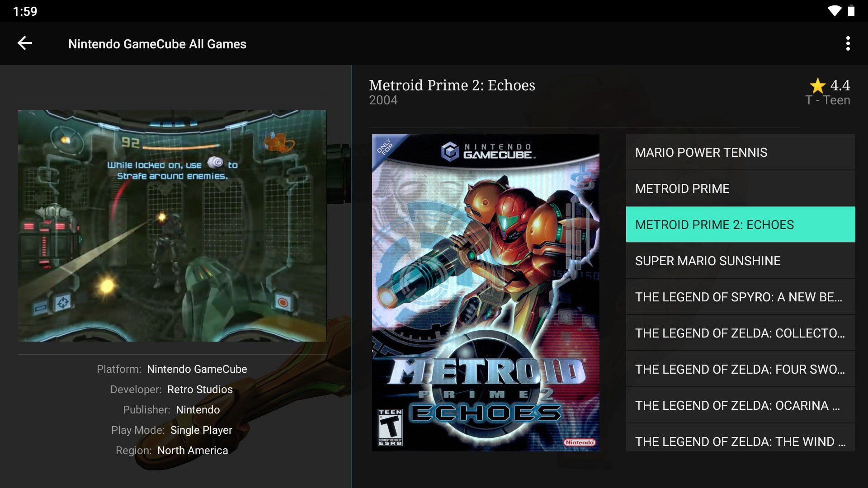The image size is (868, 488).
Task: Tap the Metroid Prime 2: Echoes title
Action: point(452,85)
